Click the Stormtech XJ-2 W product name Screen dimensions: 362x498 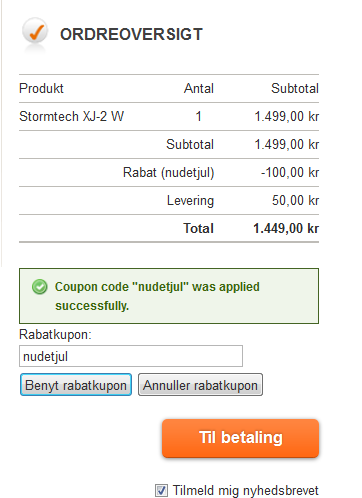72,116
